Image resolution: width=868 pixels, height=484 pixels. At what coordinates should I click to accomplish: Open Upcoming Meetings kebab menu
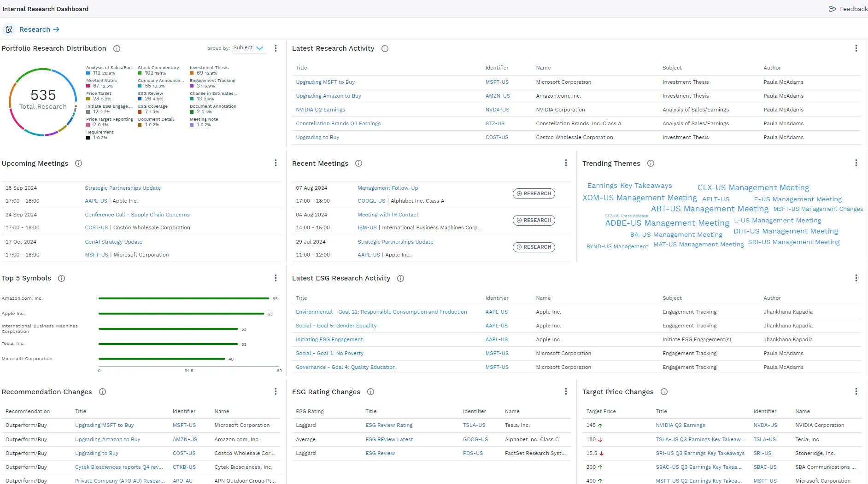276,163
